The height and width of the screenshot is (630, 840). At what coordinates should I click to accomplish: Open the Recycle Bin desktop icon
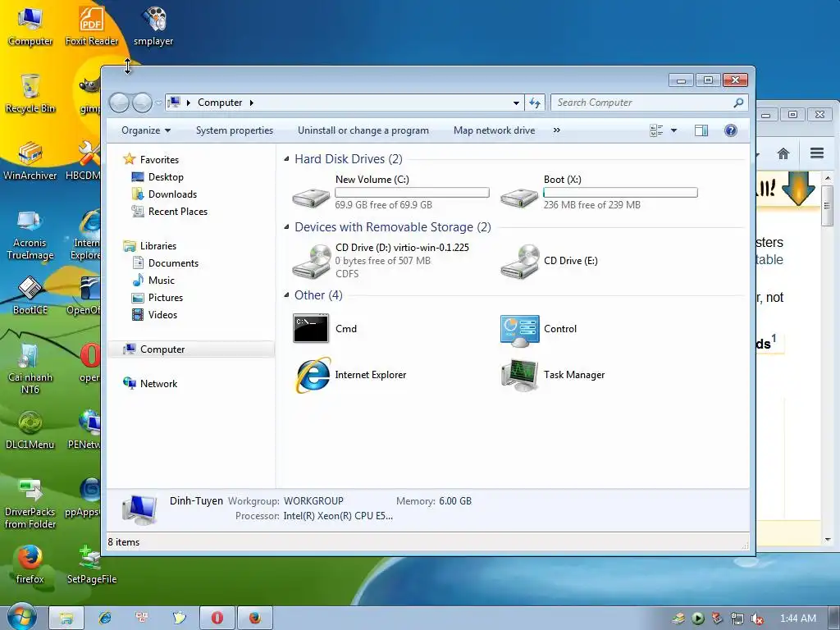tap(30, 94)
